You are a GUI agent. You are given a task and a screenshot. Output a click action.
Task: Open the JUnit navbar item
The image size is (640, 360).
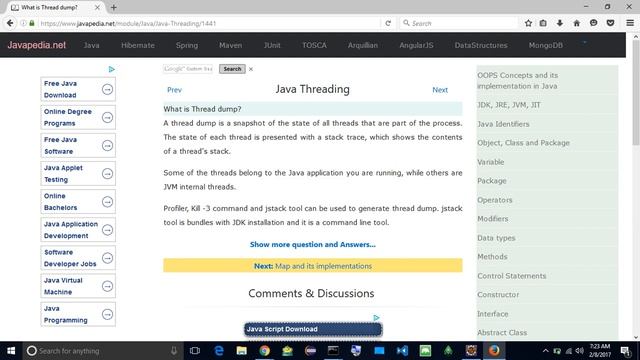click(x=272, y=45)
